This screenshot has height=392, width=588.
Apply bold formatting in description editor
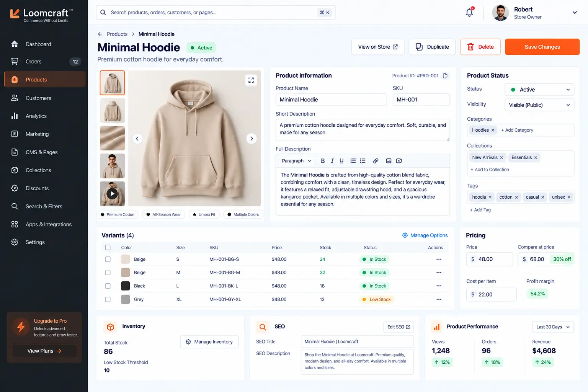(x=323, y=161)
